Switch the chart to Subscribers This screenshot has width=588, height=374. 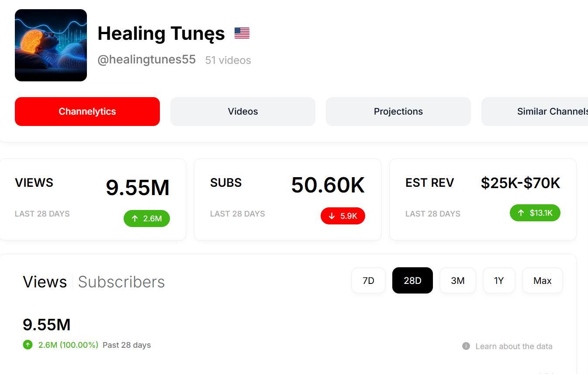(121, 282)
